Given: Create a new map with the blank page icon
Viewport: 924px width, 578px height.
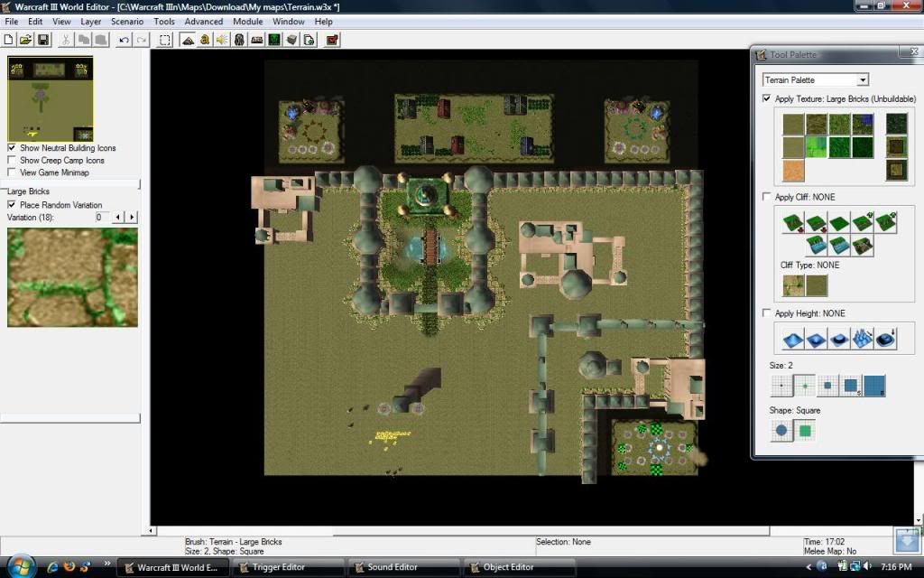Looking at the screenshot, I should click(x=9, y=40).
